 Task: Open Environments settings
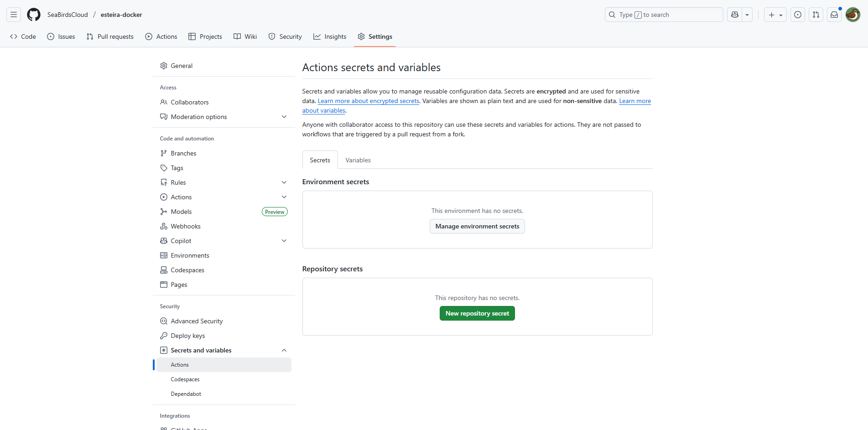pos(223,255)
